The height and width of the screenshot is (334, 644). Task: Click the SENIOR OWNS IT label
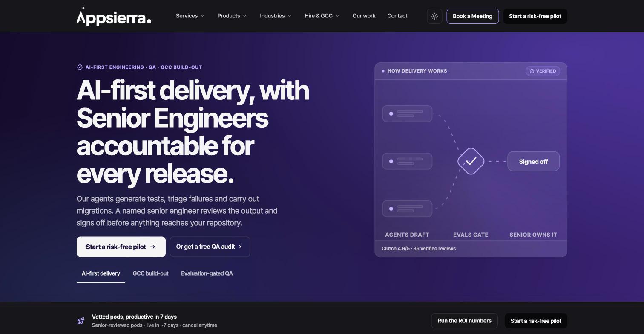click(533, 235)
